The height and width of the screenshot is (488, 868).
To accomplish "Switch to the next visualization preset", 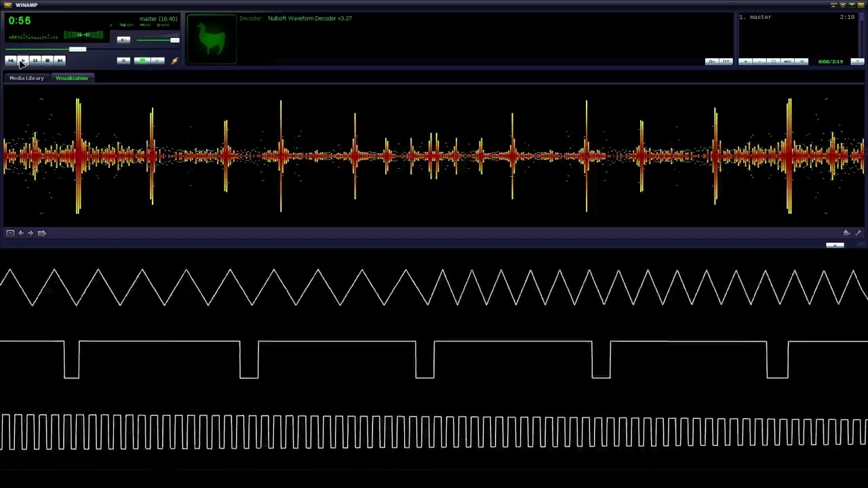I will 31,233.
